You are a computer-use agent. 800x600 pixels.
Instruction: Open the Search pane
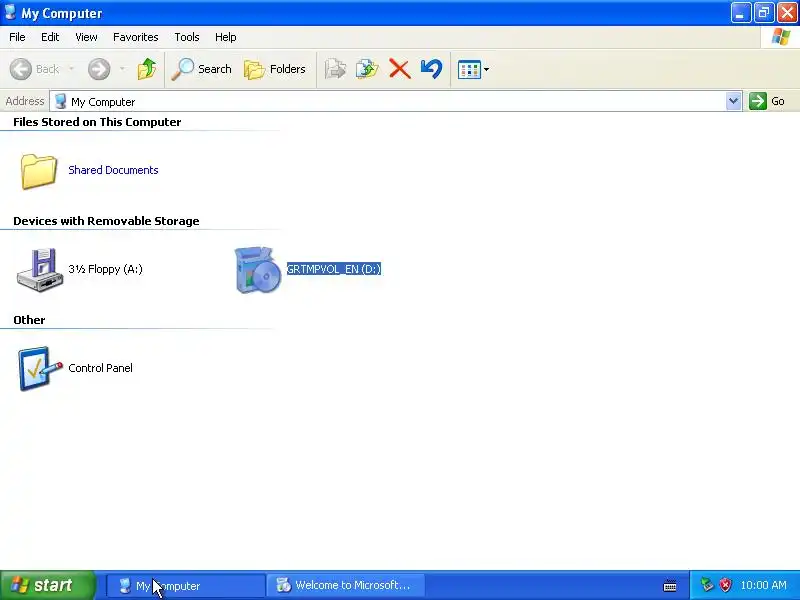click(x=202, y=69)
